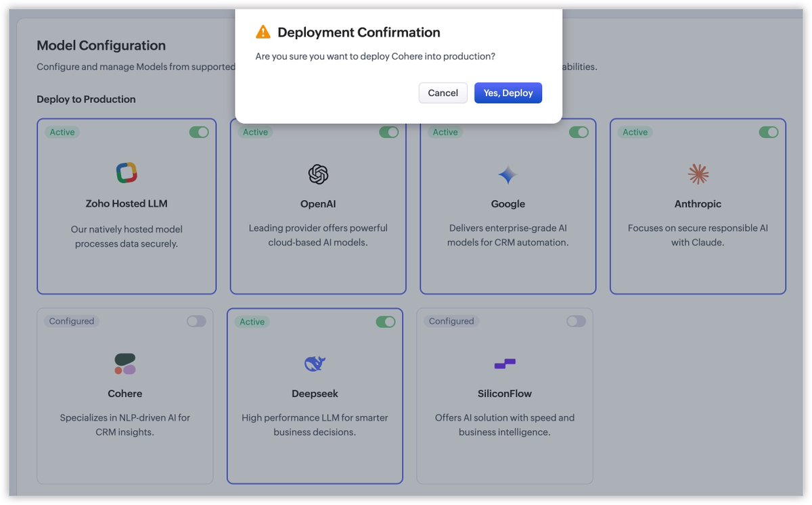Click the OpenAI logo icon
The height and width of the screenshot is (505, 812).
tap(318, 174)
